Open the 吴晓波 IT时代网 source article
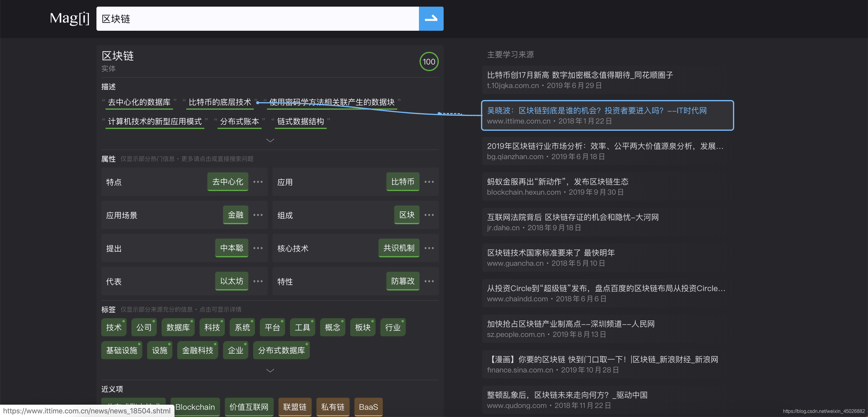 [x=596, y=111]
